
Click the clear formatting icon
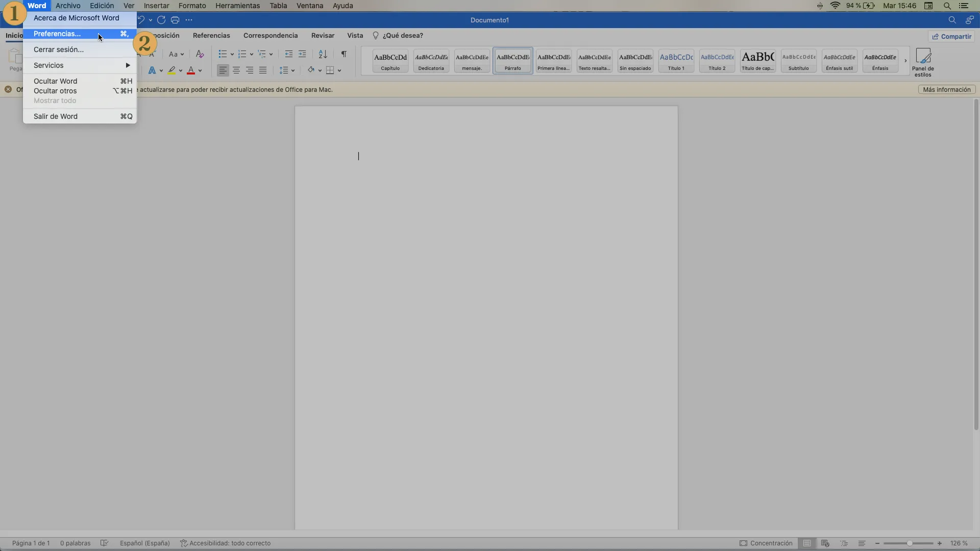200,54
